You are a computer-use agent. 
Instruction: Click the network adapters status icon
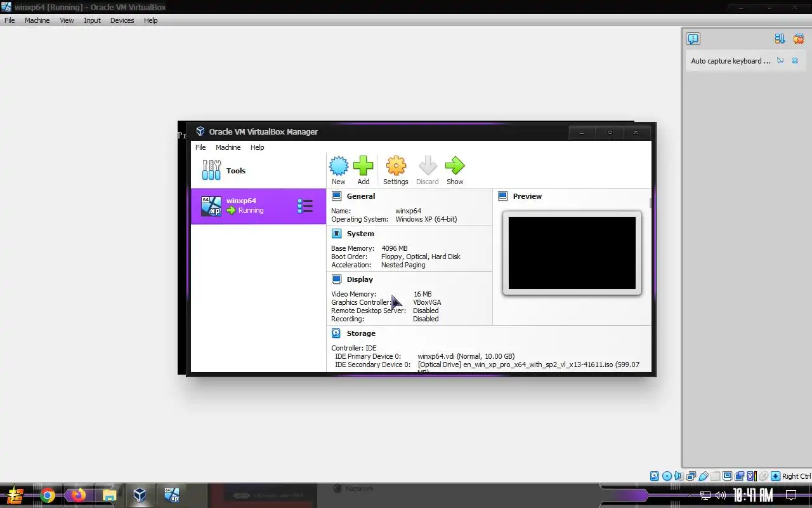click(691, 476)
